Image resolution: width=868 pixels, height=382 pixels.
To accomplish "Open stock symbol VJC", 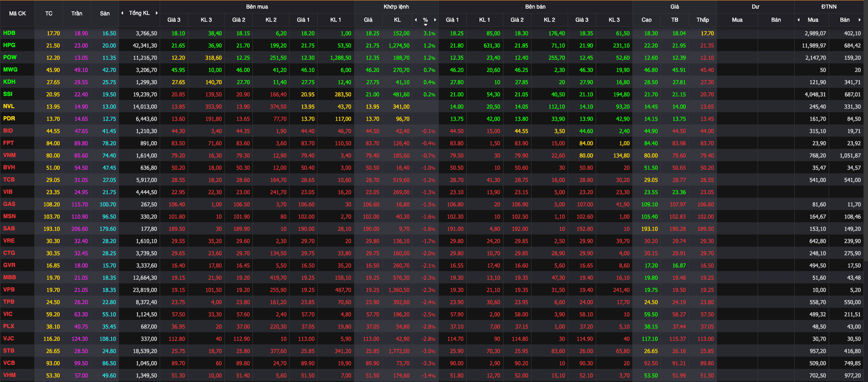I will [x=8, y=339].
